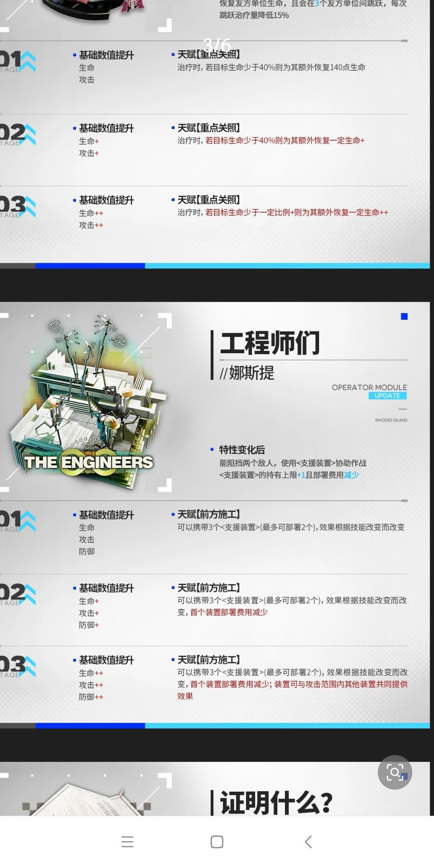Tap the 03 stage marker in the 重点关照 card
434x868 pixels.
coord(18,206)
